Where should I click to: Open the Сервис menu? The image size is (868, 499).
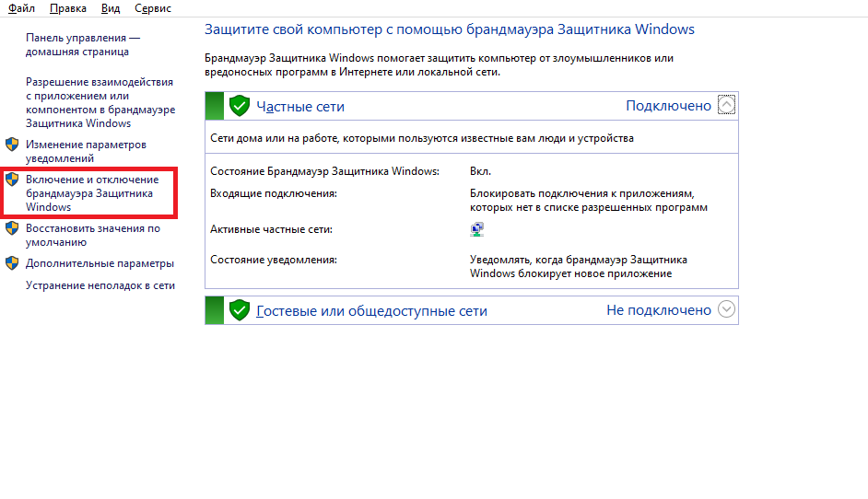(x=153, y=8)
